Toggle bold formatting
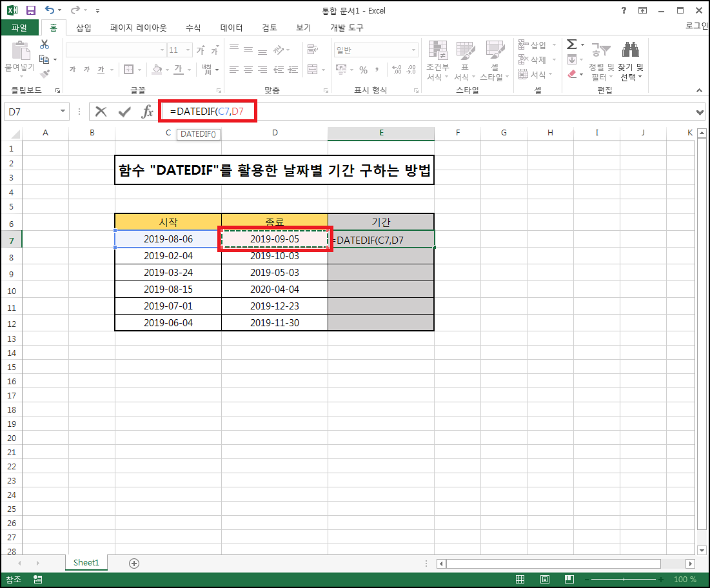Image resolution: width=710 pixels, height=588 pixels. (72, 70)
